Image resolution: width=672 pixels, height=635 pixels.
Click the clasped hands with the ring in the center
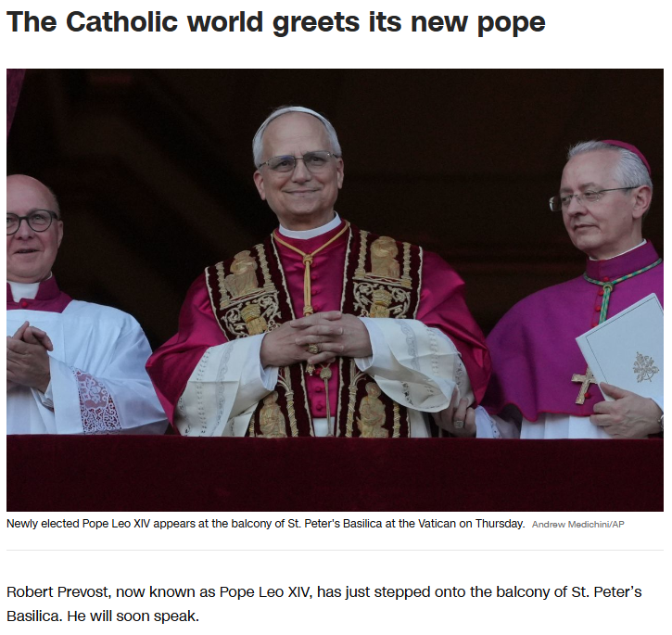click(315, 338)
